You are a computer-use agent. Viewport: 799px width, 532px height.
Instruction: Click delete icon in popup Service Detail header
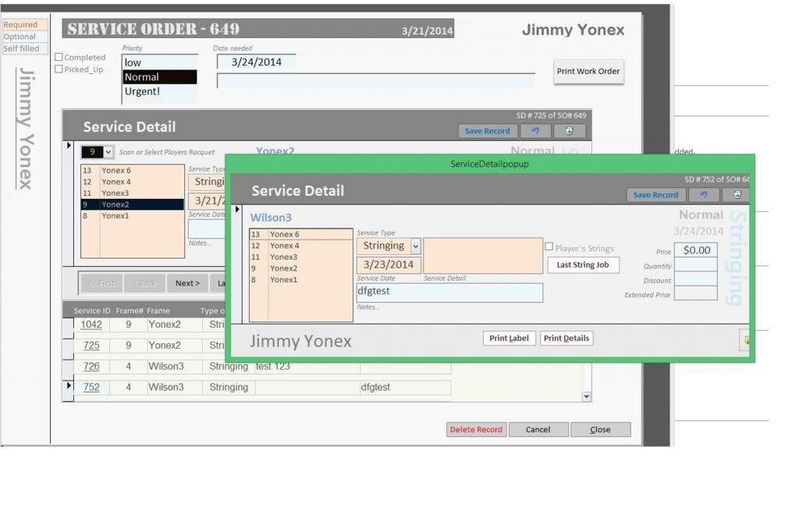(x=737, y=195)
